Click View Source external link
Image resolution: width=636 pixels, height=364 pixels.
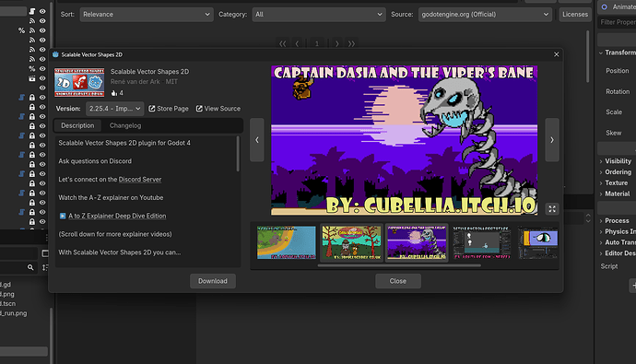pos(218,109)
